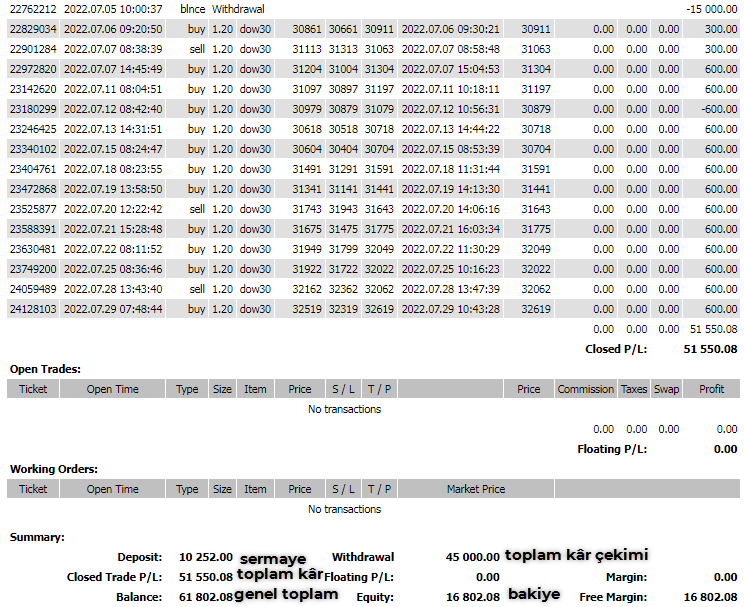This screenshot has height=607, width=744.
Task: Click Swap column header in Open Trades
Action: [666, 389]
